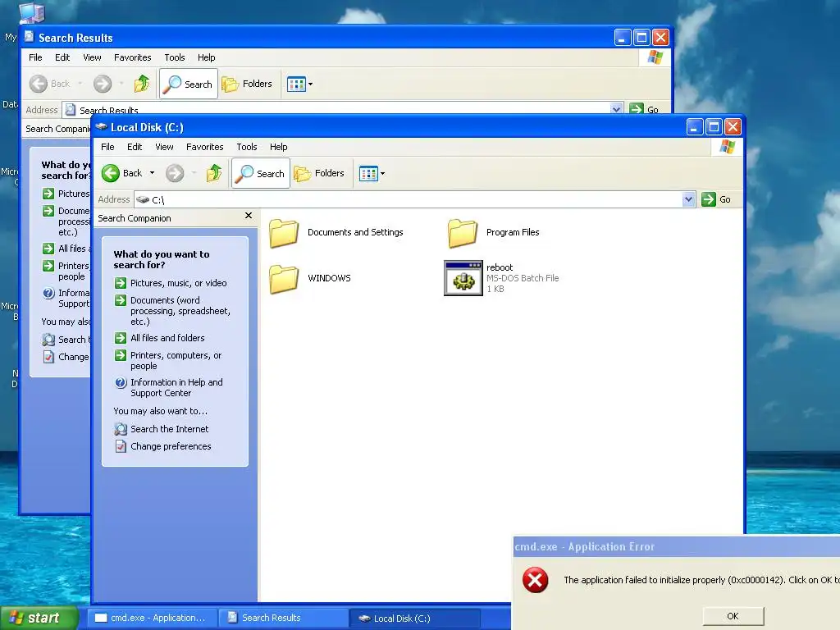Open Edit menu in Search Results window
Image resolution: width=840 pixels, height=630 pixels.
(62, 57)
